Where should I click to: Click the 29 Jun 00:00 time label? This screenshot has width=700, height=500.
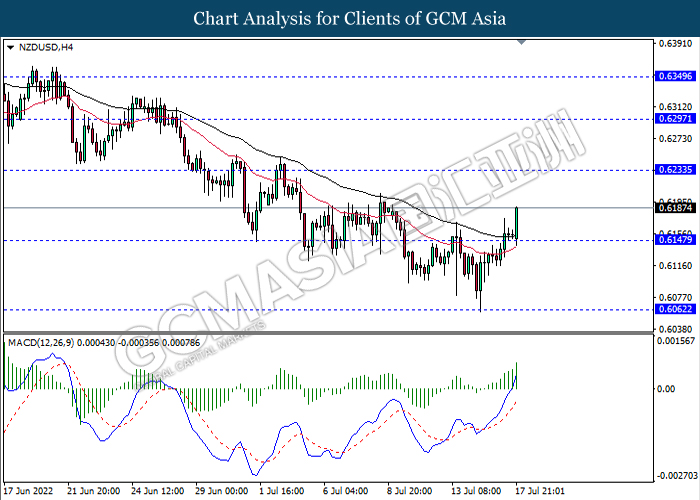[x=222, y=491]
